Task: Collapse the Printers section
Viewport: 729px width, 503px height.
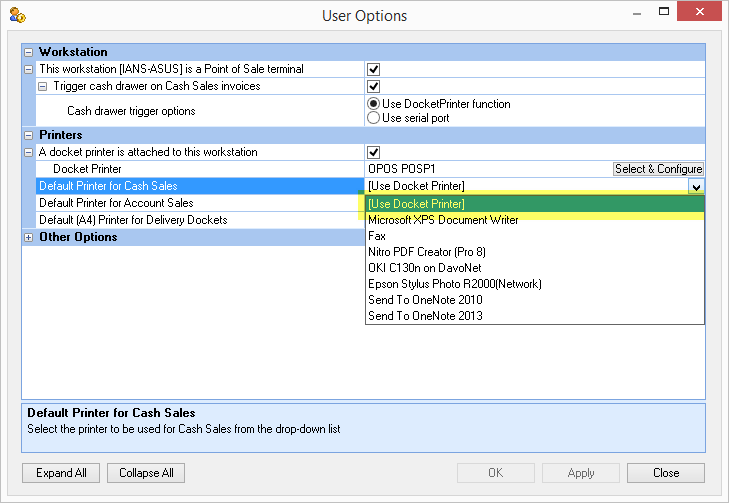Action: pos(28,135)
